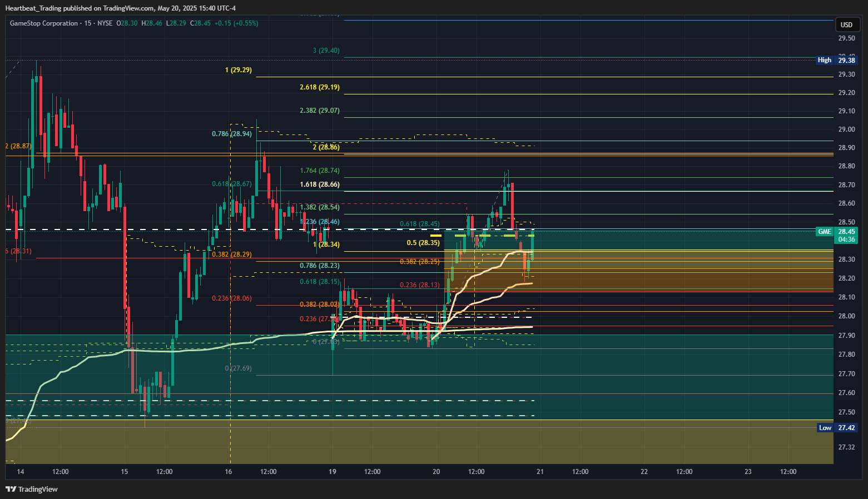Viewport: 868px width, 499px height.
Task: Select the fib label 1.618 (28.66)
Action: pos(320,184)
